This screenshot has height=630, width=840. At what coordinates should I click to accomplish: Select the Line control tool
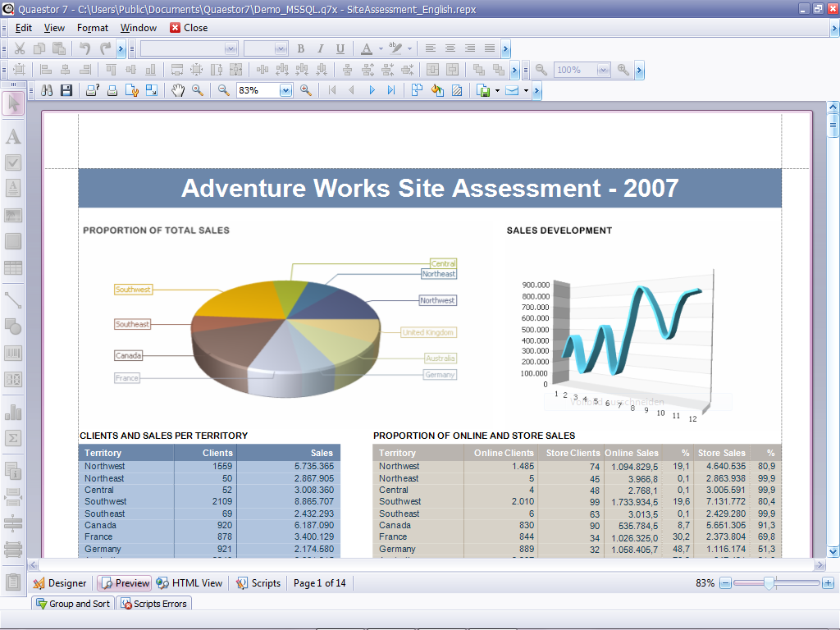(13, 300)
